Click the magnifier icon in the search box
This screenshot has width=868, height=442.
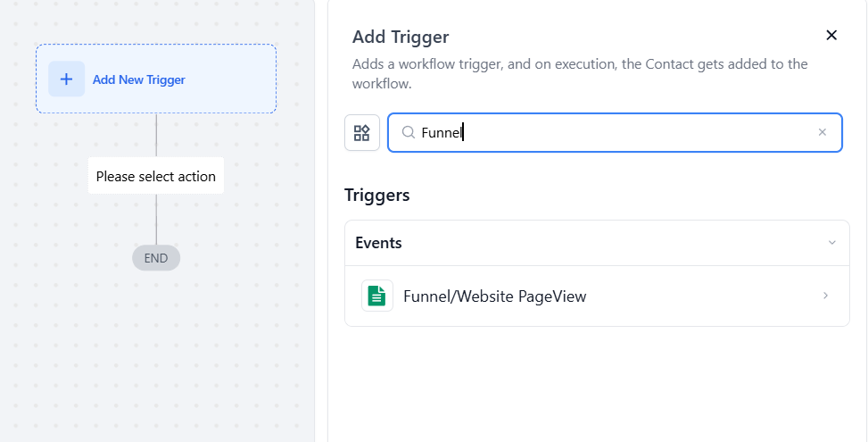tap(408, 133)
